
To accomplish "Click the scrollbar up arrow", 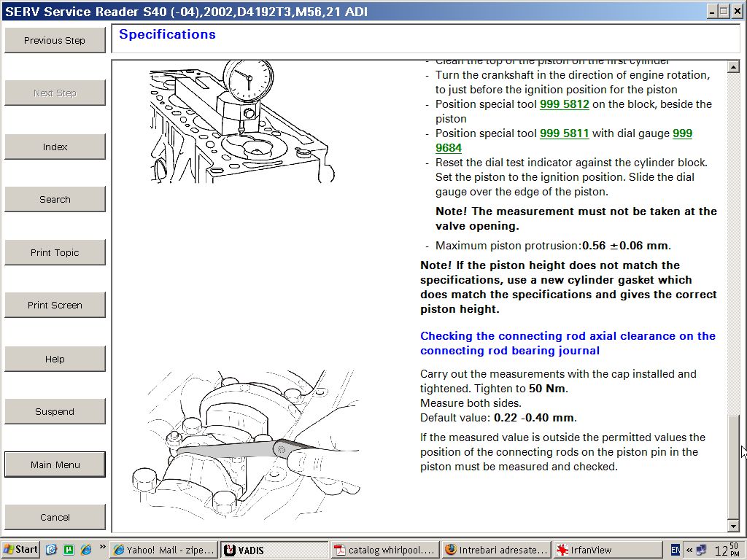I will pos(733,67).
